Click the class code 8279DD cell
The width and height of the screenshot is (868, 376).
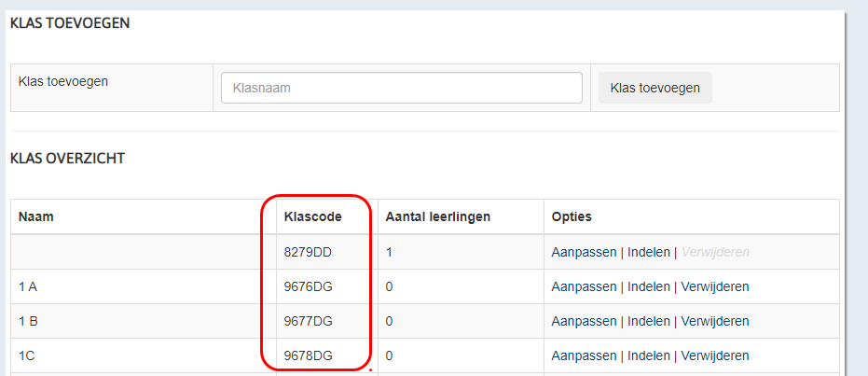tap(308, 252)
